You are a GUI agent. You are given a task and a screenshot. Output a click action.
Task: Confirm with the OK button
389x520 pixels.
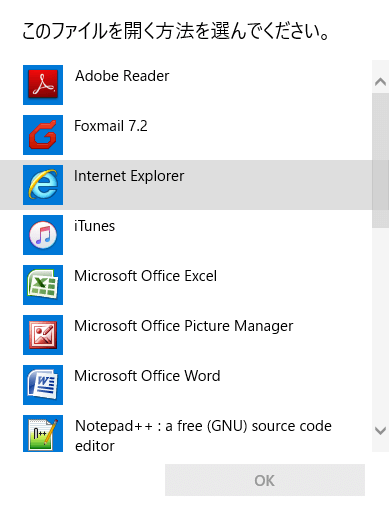[x=265, y=480]
